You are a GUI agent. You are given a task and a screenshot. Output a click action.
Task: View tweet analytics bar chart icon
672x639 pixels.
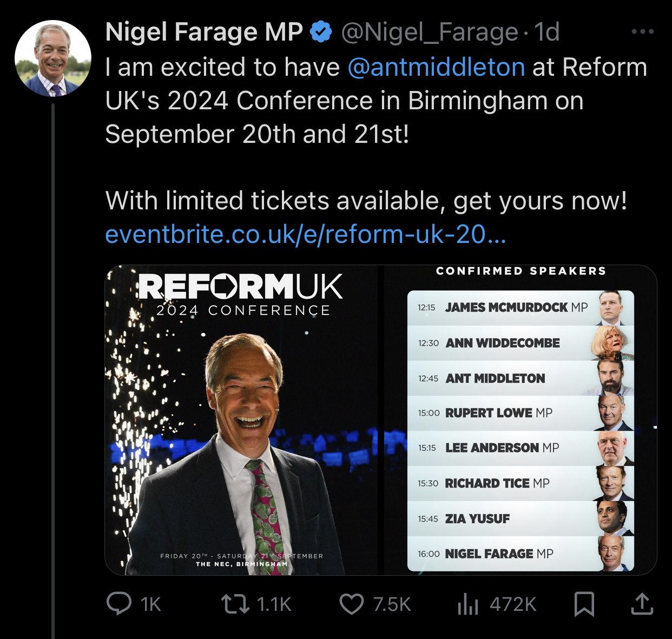(468, 604)
